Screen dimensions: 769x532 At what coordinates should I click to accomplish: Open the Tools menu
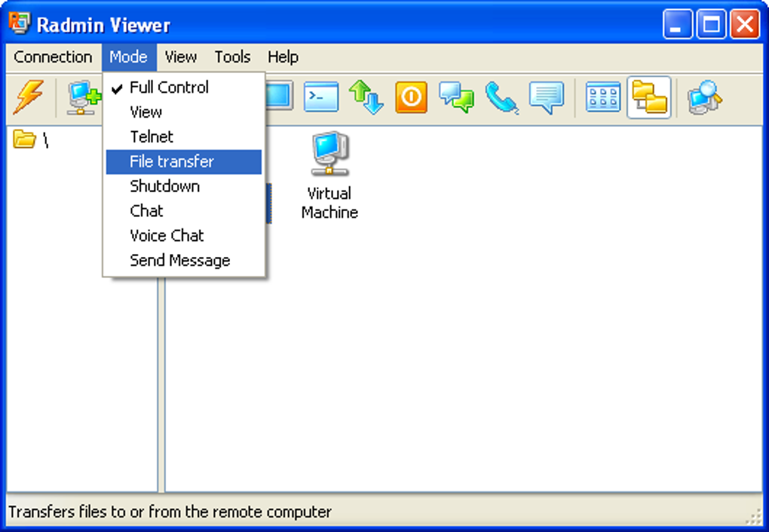click(x=232, y=57)
